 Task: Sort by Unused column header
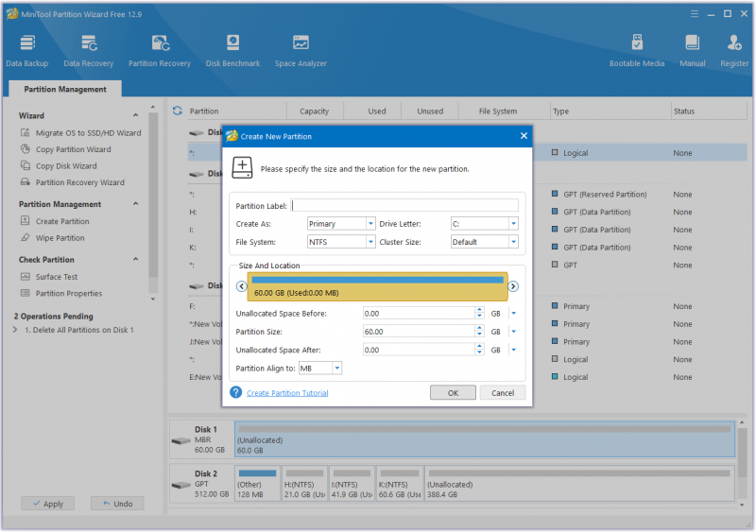(x=430, y=111)
